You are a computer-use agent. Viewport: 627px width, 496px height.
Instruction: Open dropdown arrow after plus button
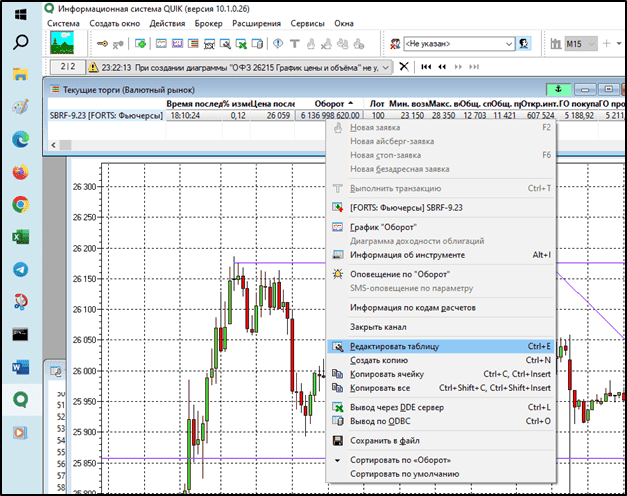[x=619, y=43]
